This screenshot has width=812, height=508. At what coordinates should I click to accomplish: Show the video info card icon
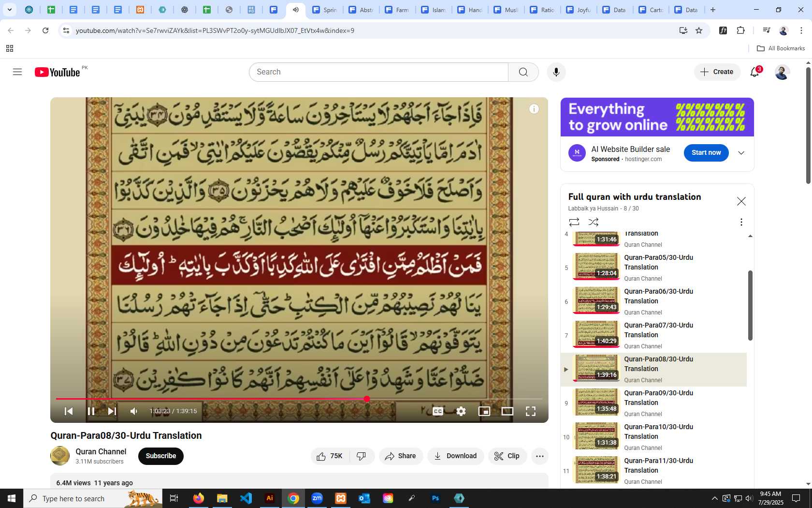tap(534, 109)
